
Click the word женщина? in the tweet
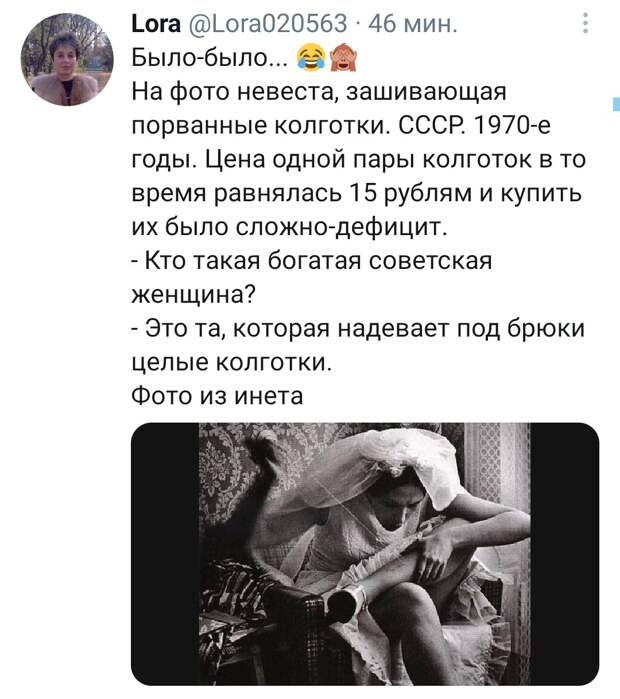194,295
